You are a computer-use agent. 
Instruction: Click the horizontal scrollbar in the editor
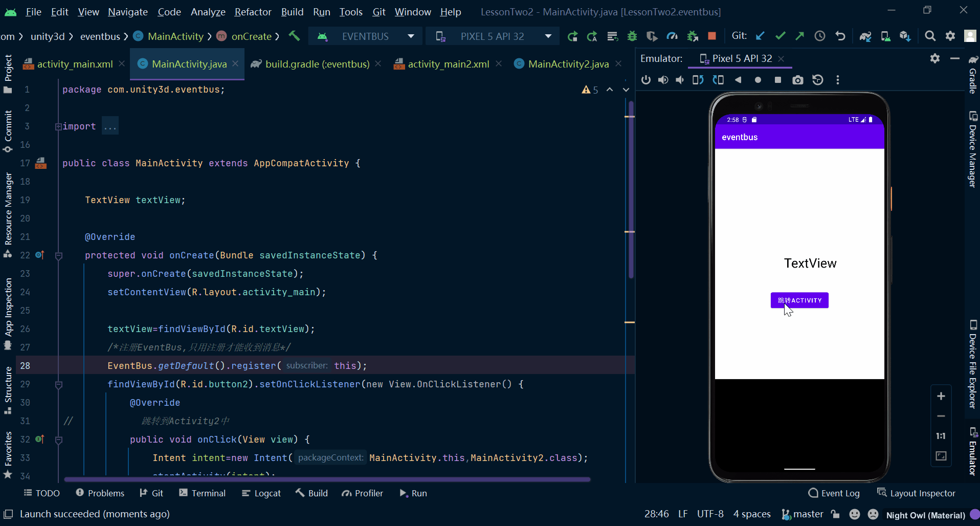327,479
